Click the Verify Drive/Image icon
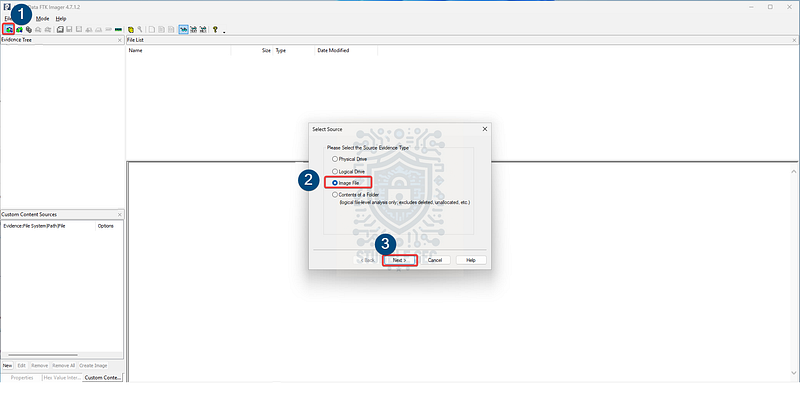Image resolution: width=800 pixels, height=395 pixels. (x=108, y=30)
